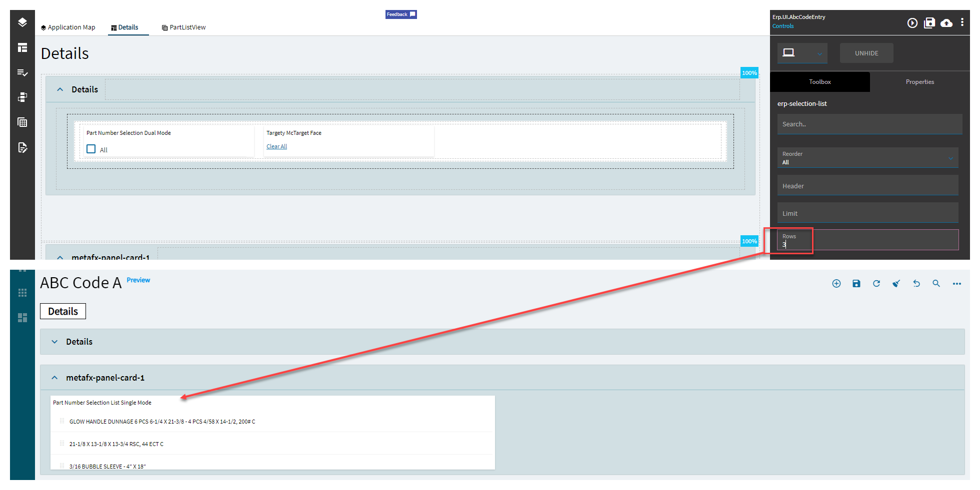Open the dashboard tiles icon in preview sidebar

[22, 318]
